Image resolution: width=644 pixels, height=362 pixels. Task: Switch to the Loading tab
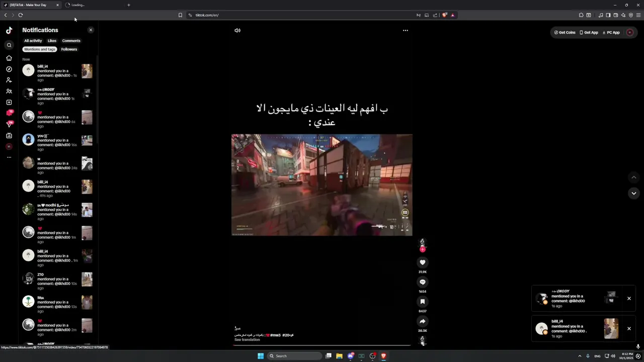point(93,5)
